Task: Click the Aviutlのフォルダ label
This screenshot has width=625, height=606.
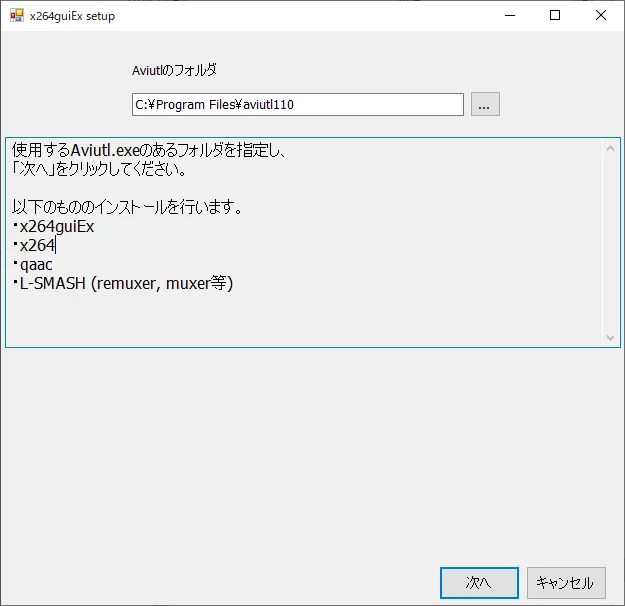Action: (x=174, y=71)
